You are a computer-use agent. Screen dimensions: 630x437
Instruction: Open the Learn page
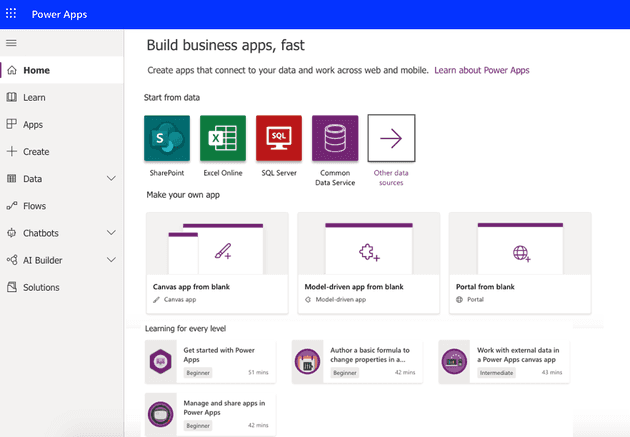(x=62, y=97)
